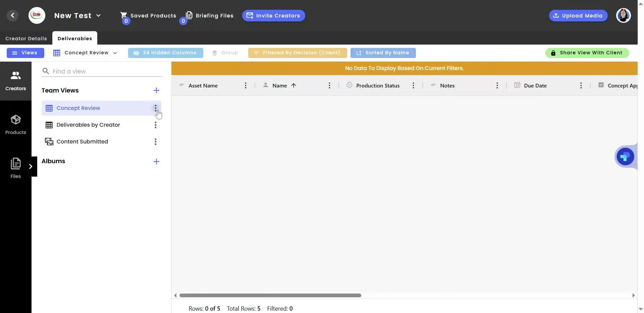Open Filtered By Decision (Client) settings
Screen dimensions: 644x313
(x=298, y=53)
